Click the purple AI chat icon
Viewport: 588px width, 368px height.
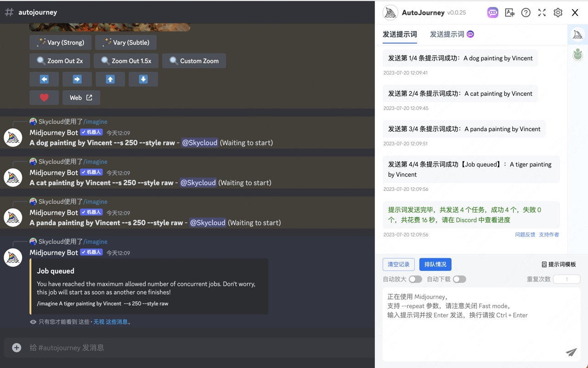click(x=492, y=12)
